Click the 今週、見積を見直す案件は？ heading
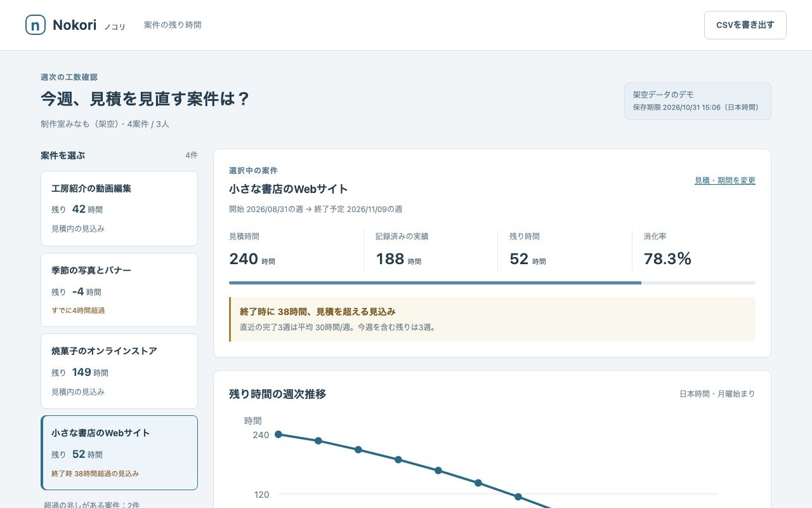The height and width of the screenshot is (508, 812). (x=145, y=99)
